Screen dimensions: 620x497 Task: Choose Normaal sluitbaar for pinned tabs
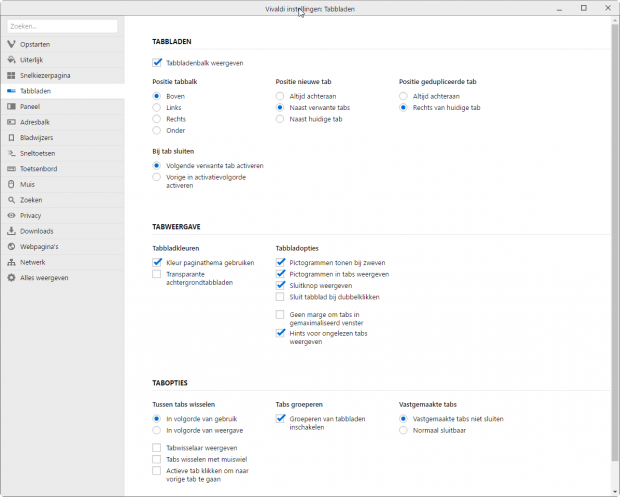[403, 430]
